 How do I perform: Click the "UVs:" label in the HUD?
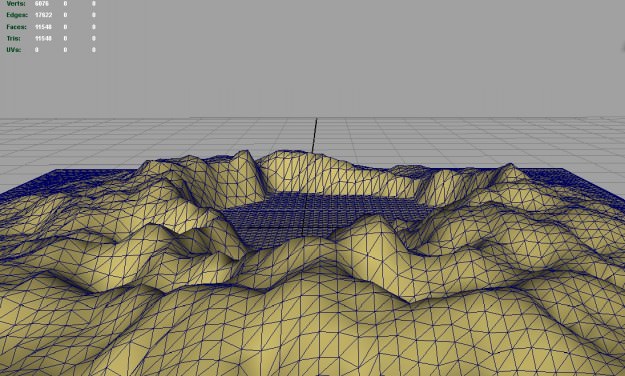coord(14,50)
